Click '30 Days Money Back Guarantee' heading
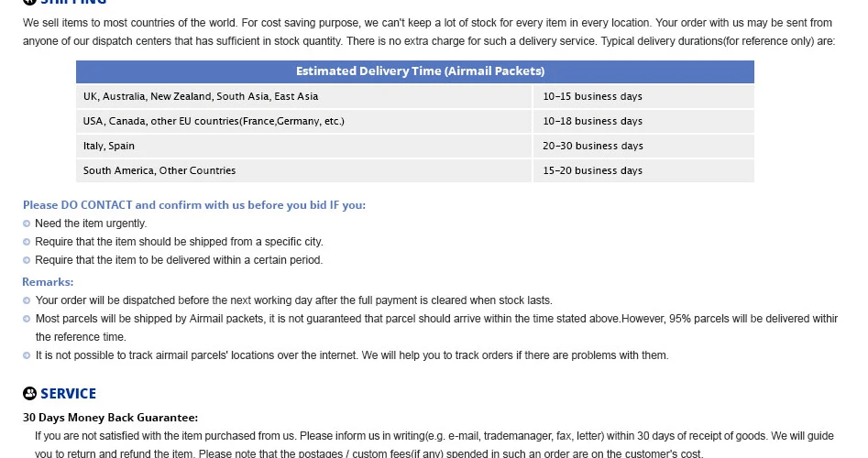Screen dimensions: 868x458 coord(110,418)
